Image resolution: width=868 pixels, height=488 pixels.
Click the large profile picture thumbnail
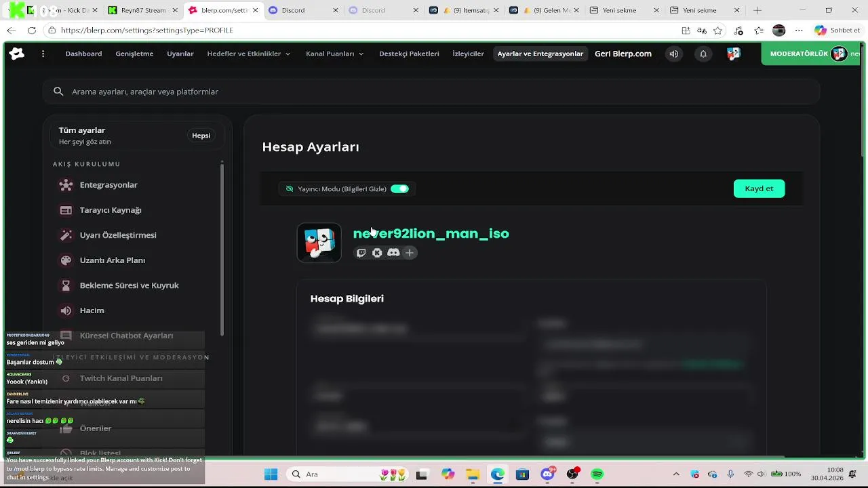319,243
